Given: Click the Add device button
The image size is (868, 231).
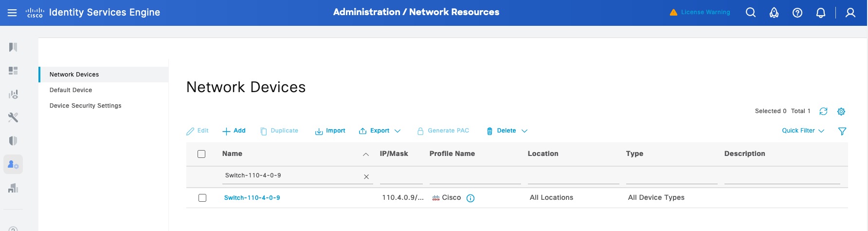Looking at the screenshot, I should 234,131.
